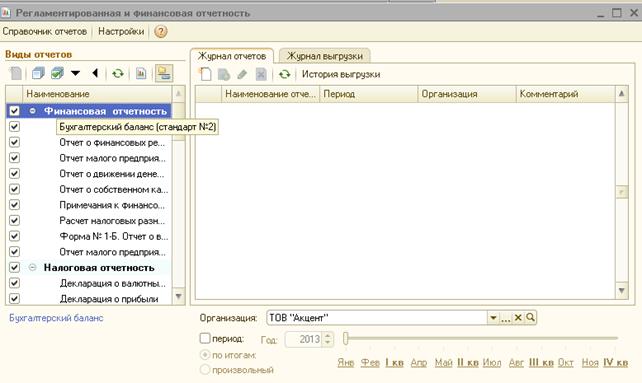Refresh the report journal with green arrows icon
This screenshot has width=642, height=383.
coord(285,75)
